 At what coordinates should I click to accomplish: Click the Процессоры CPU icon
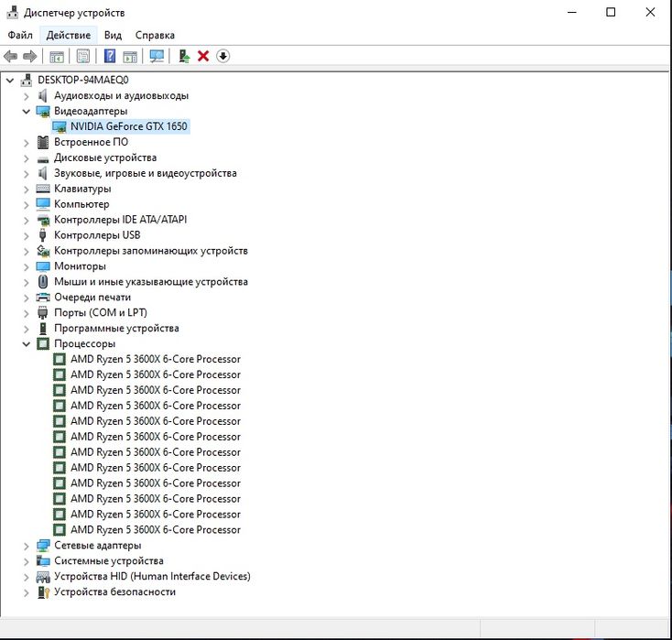click(x=43, y=343)
